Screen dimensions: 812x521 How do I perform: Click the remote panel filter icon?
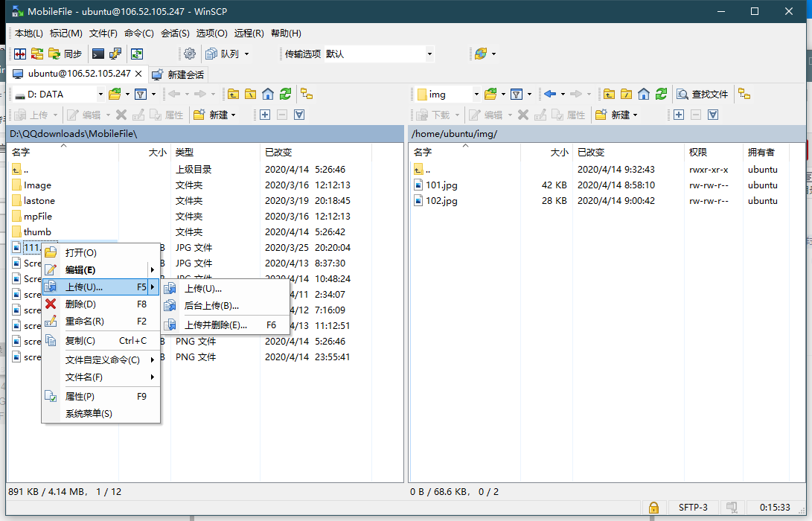pos(517,95)
